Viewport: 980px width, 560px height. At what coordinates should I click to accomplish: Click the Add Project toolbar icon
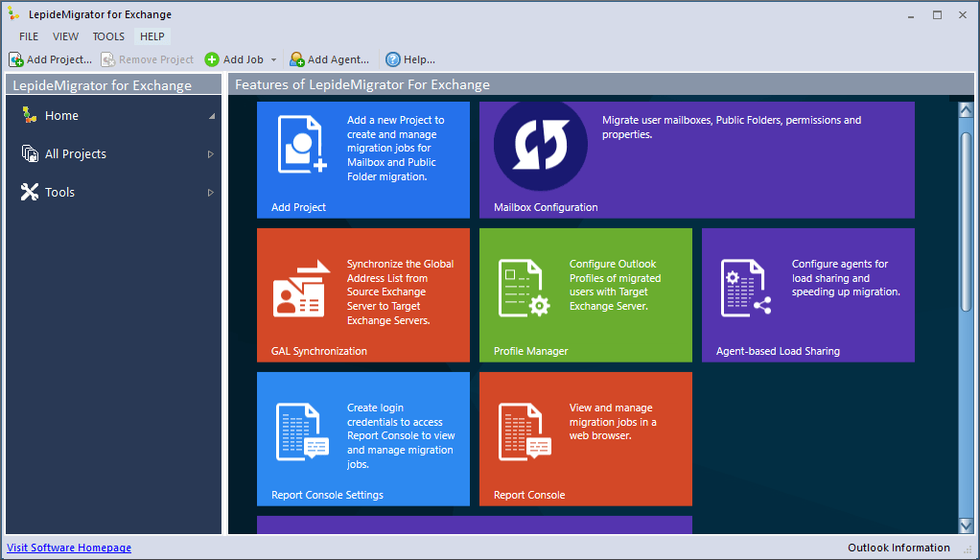click(15, 59)
